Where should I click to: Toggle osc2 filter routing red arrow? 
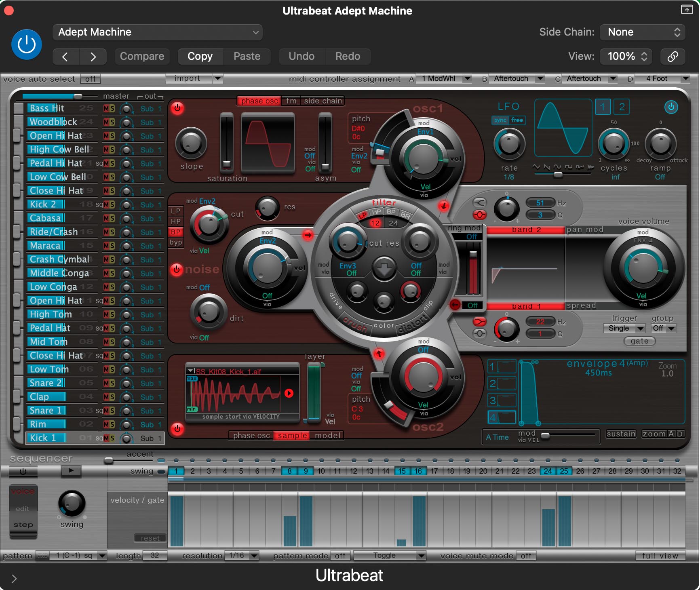[379, 354]
